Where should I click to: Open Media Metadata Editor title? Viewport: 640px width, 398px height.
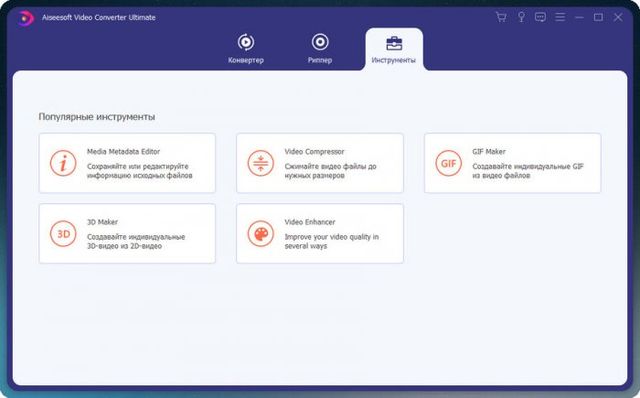[x=123, y=151]
